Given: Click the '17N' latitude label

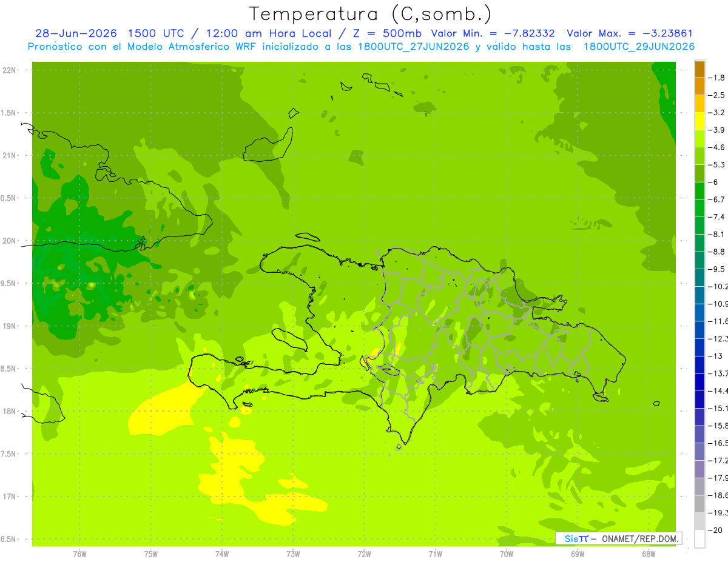Looking at the screenshot, I should [9, 497].
